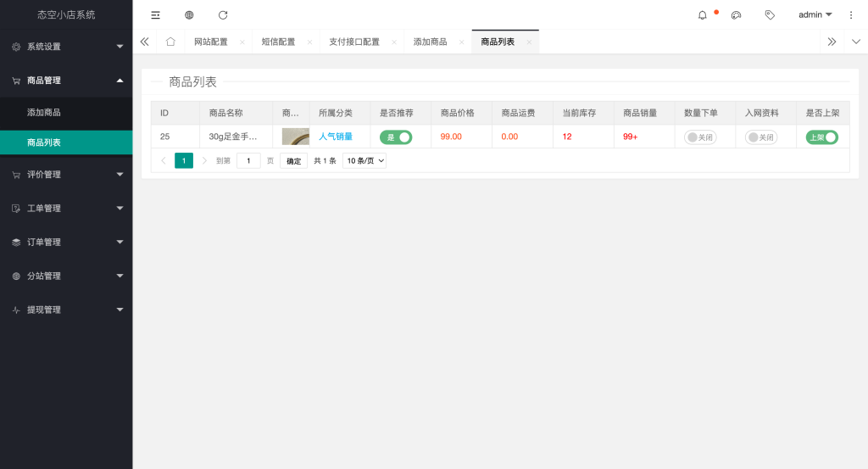Image resolution: width=868 pixels, height=469 pixels.
Task: Click the tag icon in the header
Action: (x=770, y=15)
